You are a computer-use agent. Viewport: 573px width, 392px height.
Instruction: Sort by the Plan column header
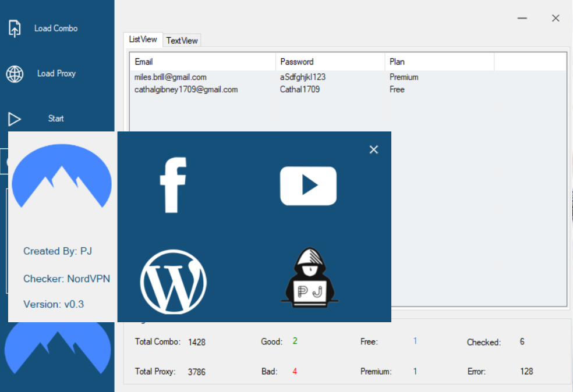pyautogui.click(x=439, y=62)
